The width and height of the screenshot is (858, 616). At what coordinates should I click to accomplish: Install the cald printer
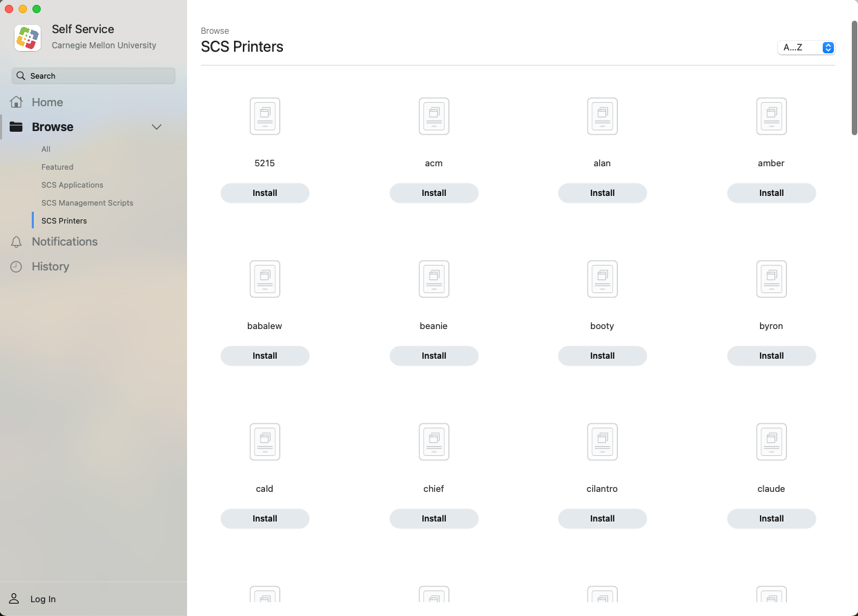click(x=265, y=519)
